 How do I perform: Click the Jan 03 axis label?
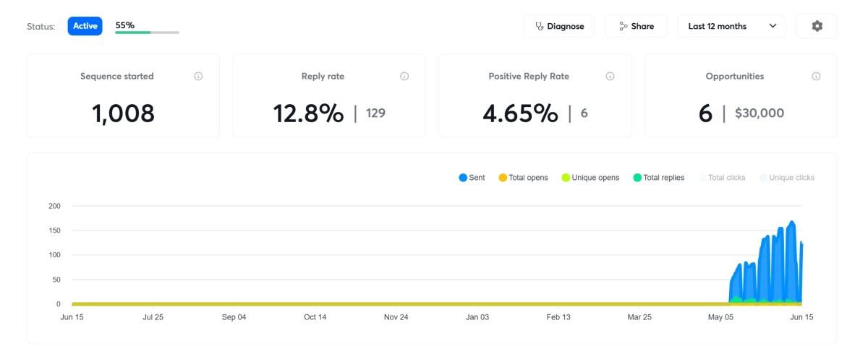[477, 317]
